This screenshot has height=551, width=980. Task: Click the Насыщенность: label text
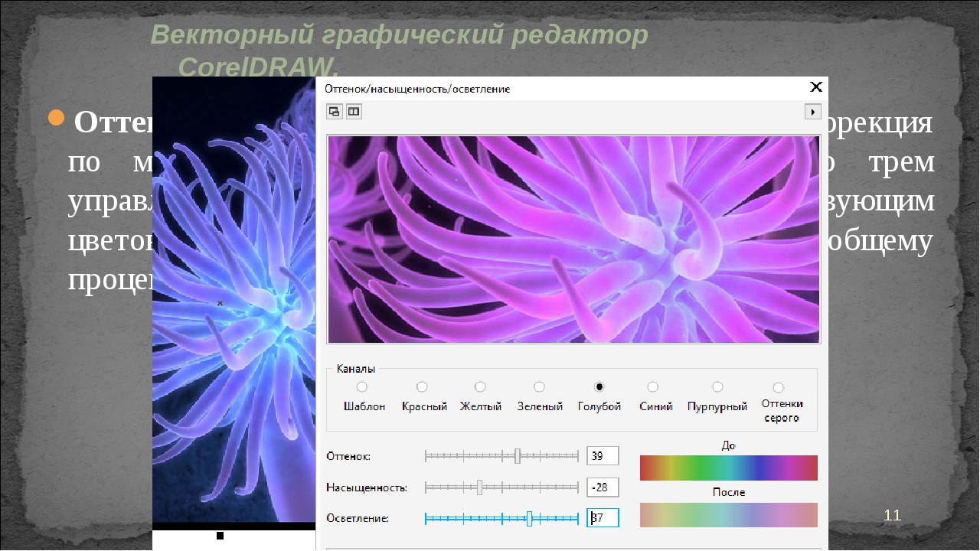[x=367, y=487]
